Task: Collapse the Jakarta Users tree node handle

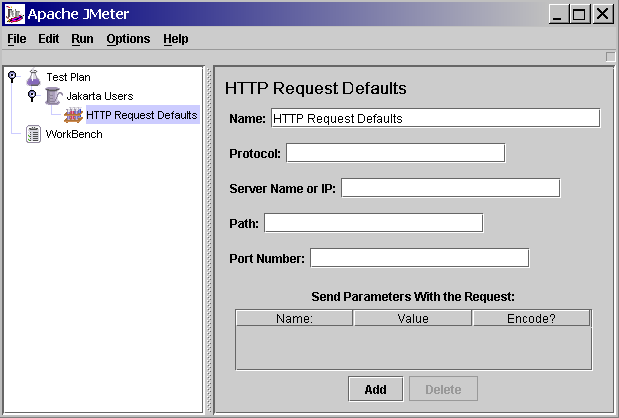Action: pyautogui.click(x=32, y=95)
